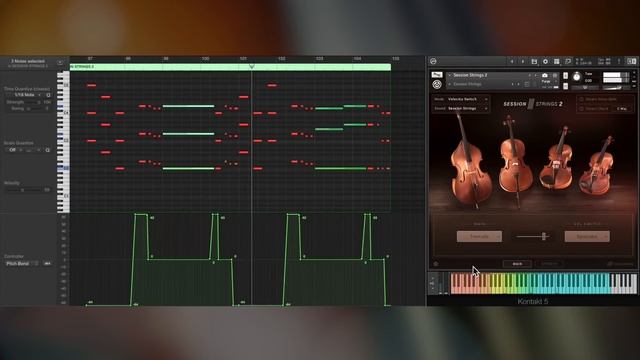This screenshot has height=360, width=640.
Task: Open the C Maj key selector
Action: pos(622,109)
